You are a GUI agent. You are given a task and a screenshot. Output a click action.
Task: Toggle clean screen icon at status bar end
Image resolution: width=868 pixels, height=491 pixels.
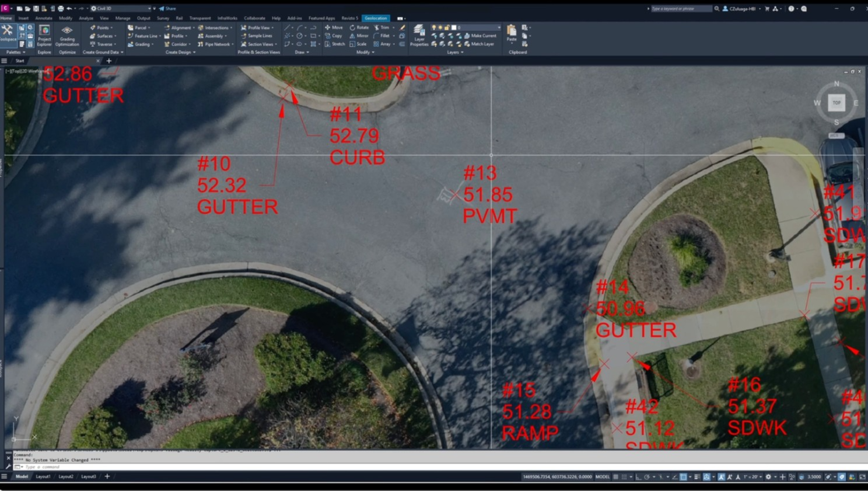point(863,477)
